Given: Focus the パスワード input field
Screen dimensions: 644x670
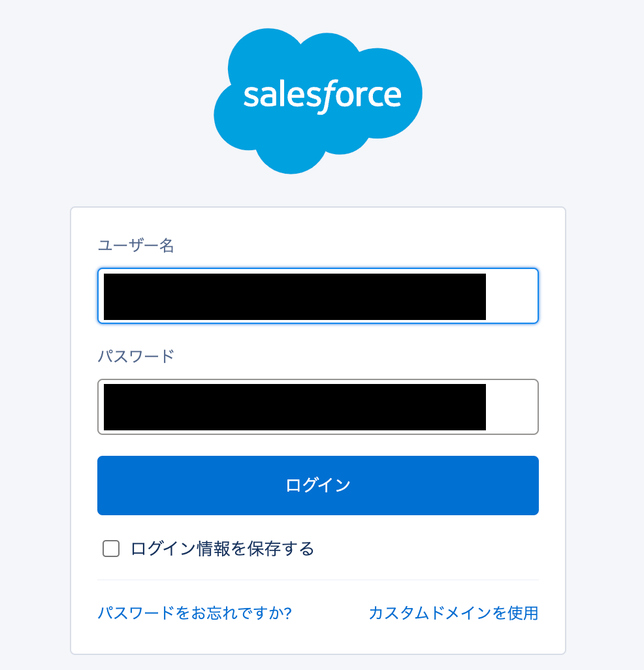Looking at the screenshot, I should pos(317,407).
